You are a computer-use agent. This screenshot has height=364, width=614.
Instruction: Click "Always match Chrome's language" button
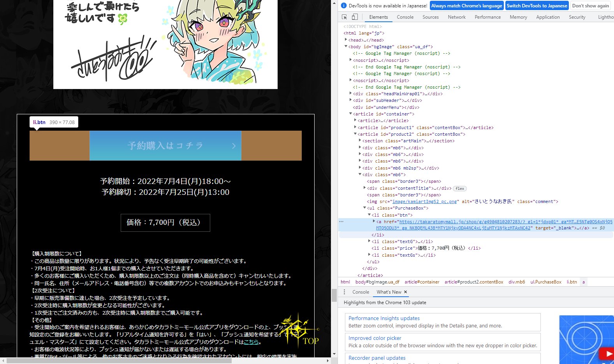[x=466, y=5]
